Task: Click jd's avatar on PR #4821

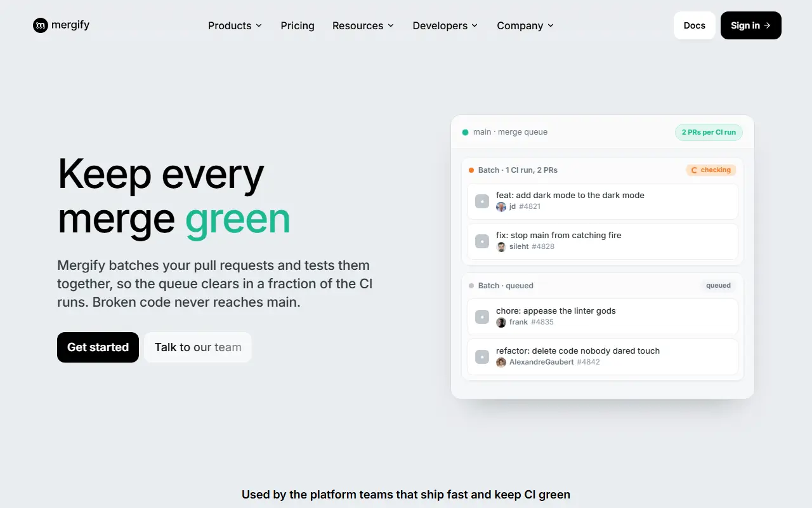Action: [x=501, y=207]
